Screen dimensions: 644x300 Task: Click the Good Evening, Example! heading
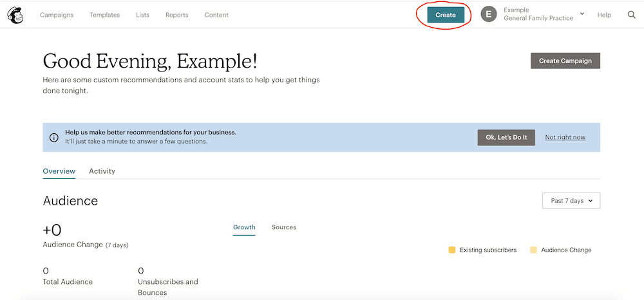[x=150, y=61]
